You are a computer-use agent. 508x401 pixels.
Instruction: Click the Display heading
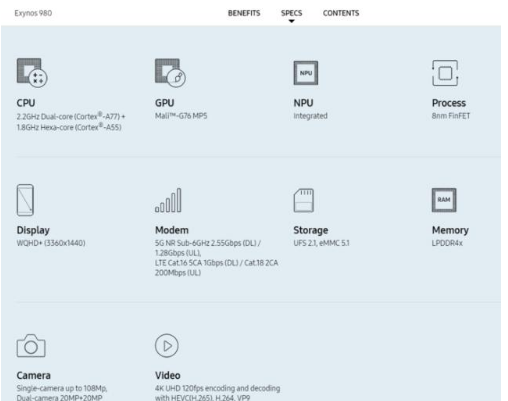click(33, 230)
